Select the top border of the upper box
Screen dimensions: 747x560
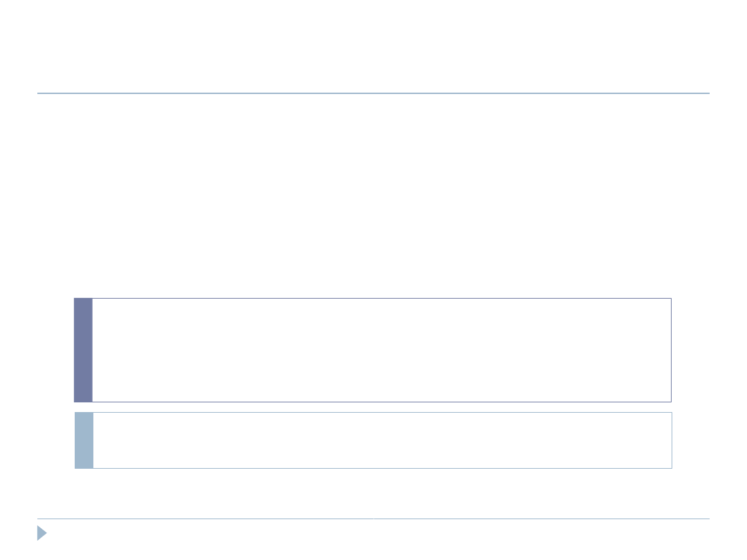pos(380,299)
